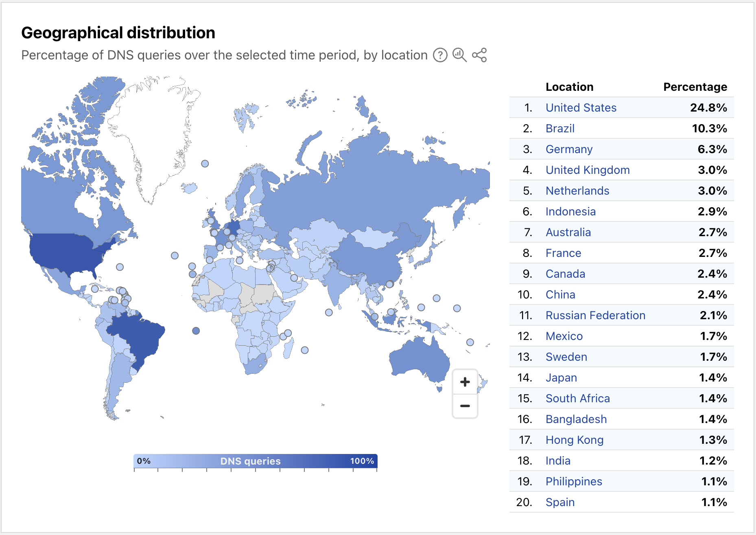The image size is (756, 535).
Task: Zoom in on the map
Action: click(x=465, y=382)
